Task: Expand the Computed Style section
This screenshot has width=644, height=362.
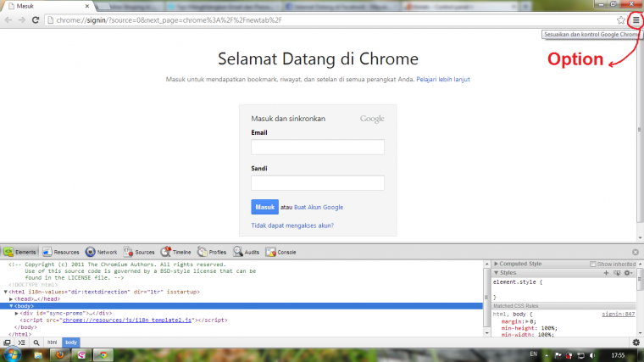Action: 497,264
